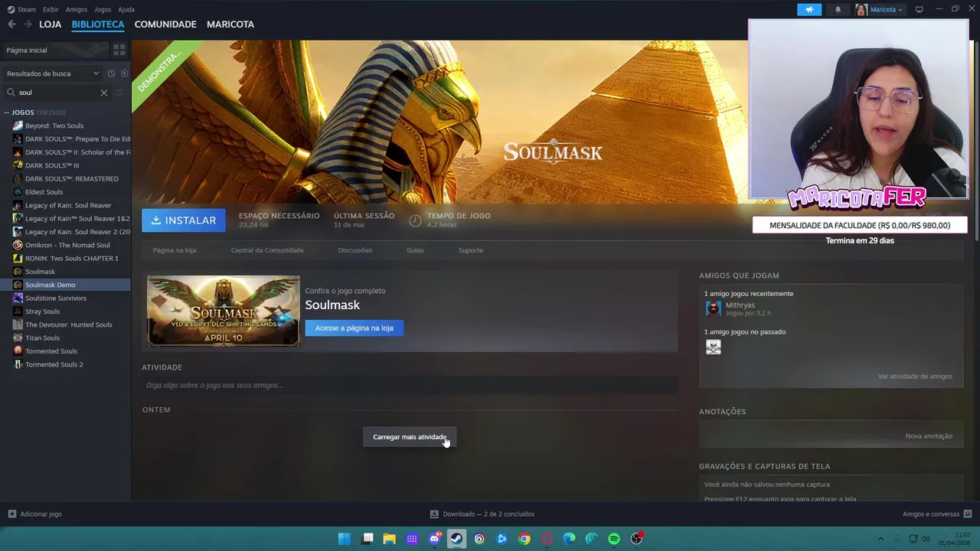Screen dimensions: 980x551
Task: Open the Guias tab
Action: click(415, 250)
